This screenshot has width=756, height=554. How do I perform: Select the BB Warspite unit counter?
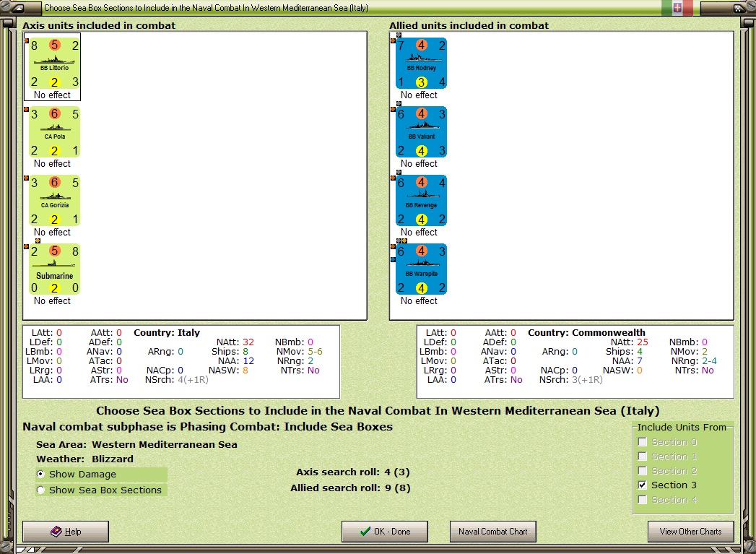pyautogui.click(x=422, y=269)
